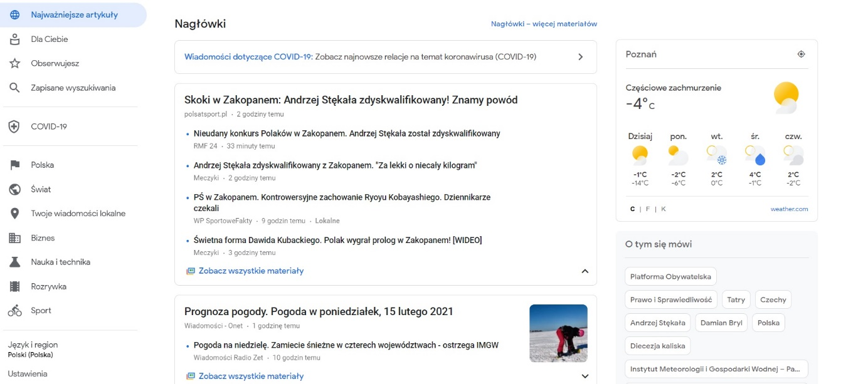Click the czw. forecast day label
Screen dimensions: 868x384
793,136
